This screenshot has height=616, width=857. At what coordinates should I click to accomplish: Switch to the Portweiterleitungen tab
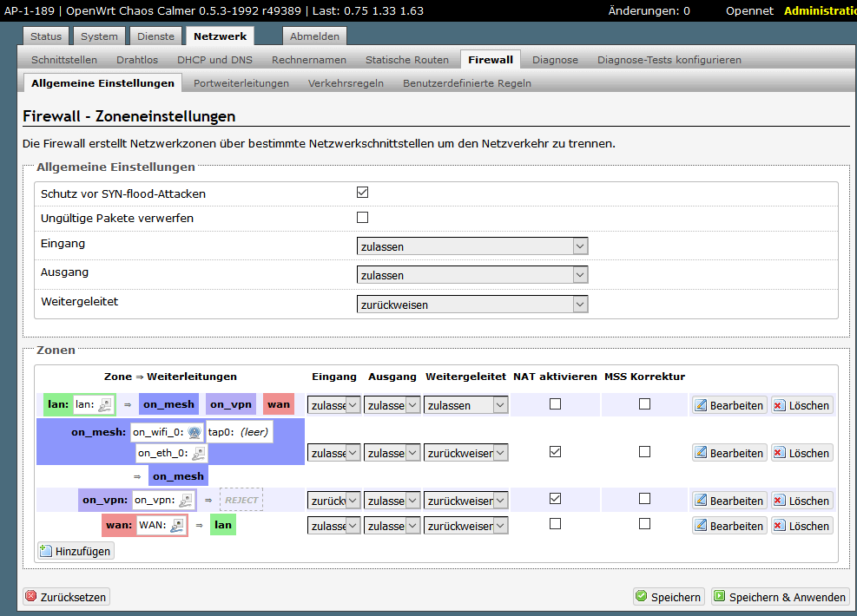241,83
